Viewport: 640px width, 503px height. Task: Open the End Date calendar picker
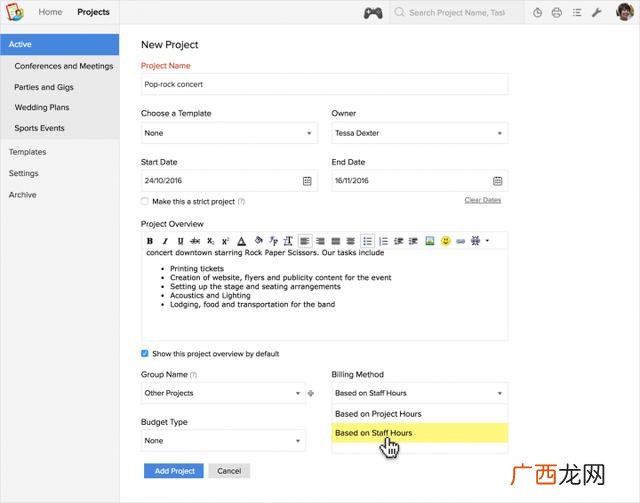[497, 181]
